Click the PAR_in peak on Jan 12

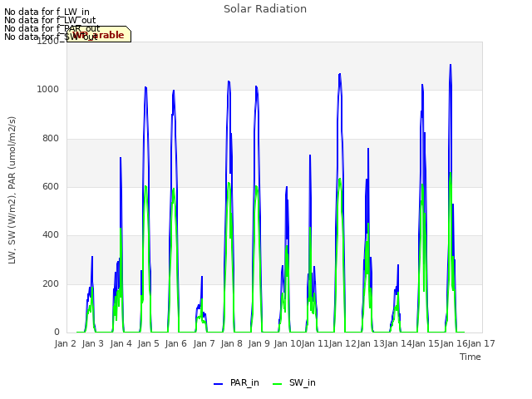tap(340, 74)
